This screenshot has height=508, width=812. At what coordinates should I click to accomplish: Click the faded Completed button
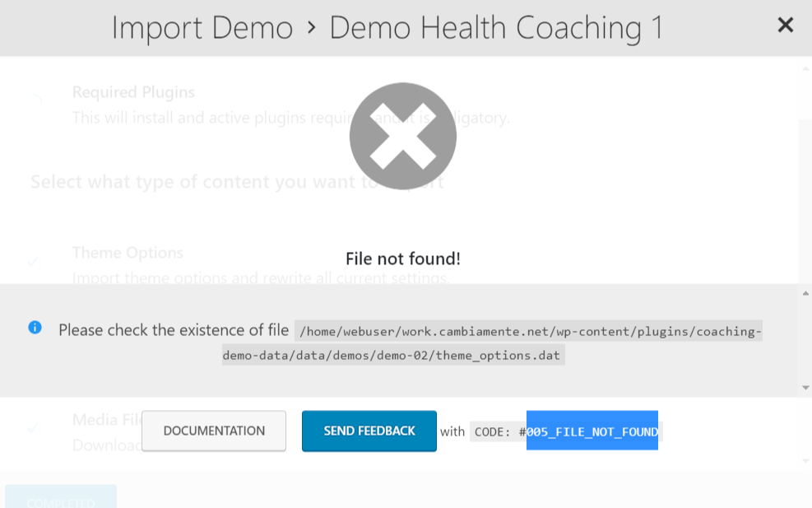(61, 501)
